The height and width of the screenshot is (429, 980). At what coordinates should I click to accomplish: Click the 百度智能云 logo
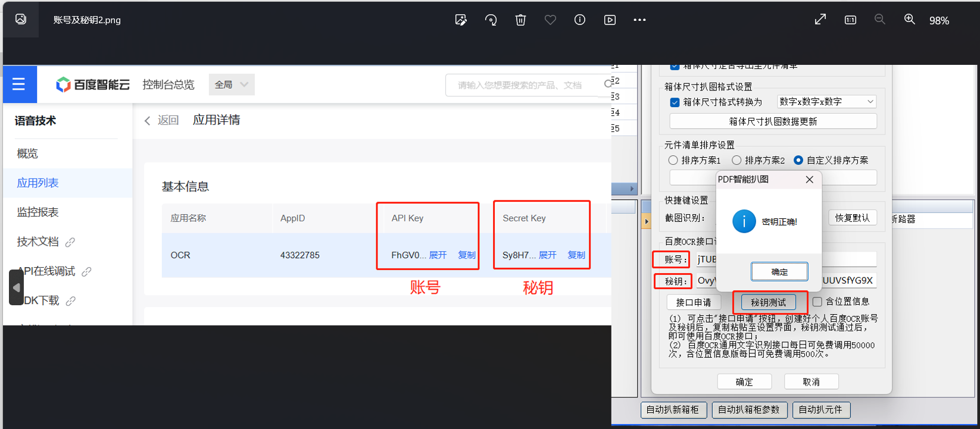[x=92, y=84]
